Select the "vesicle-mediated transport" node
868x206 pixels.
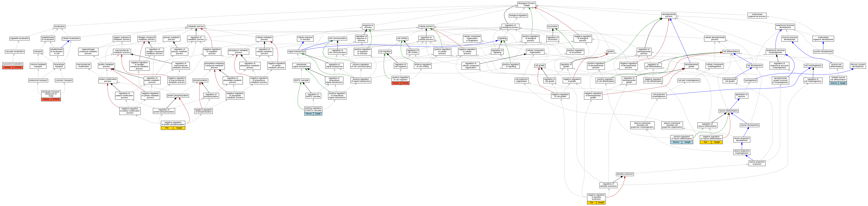coord(38,65)
